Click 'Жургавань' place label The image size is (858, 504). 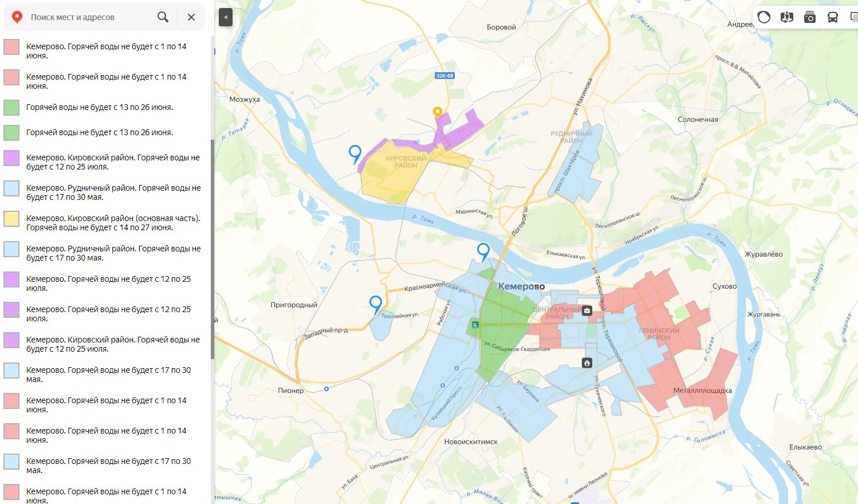pyautogui.click(x=763, y=314)
